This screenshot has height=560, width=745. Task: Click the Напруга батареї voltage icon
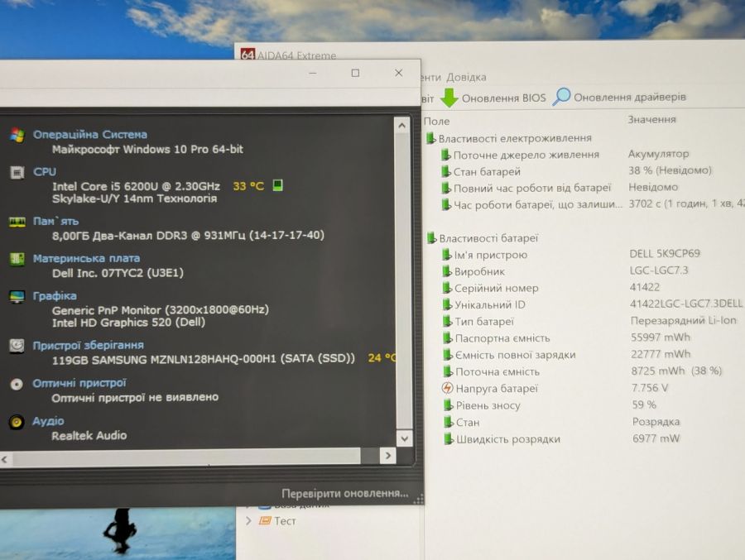click(x=447, y=388)
